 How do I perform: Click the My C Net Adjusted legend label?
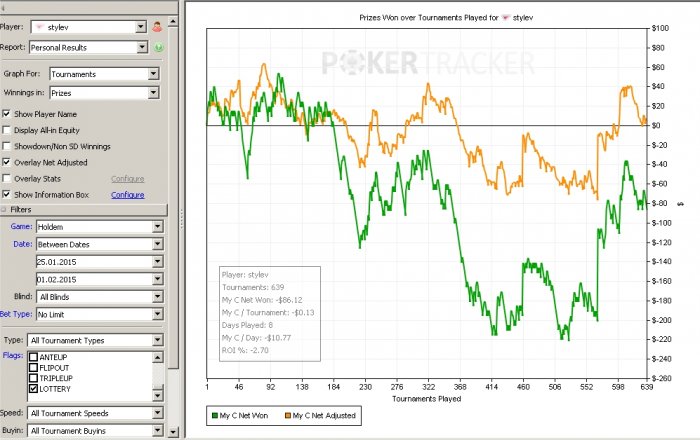pyautogui.click(x=324, y=415)
